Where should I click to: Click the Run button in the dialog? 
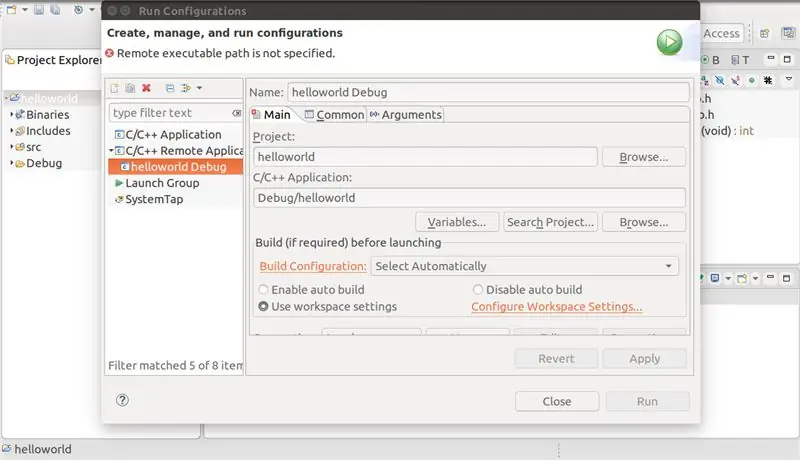pos(647,401)
